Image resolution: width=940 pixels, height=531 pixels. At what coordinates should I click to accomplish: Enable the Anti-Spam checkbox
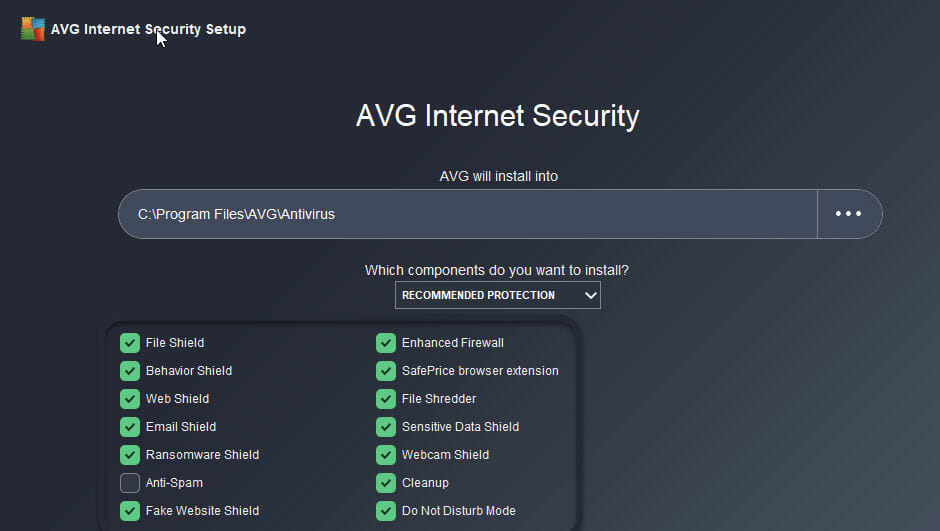point(130,482)
